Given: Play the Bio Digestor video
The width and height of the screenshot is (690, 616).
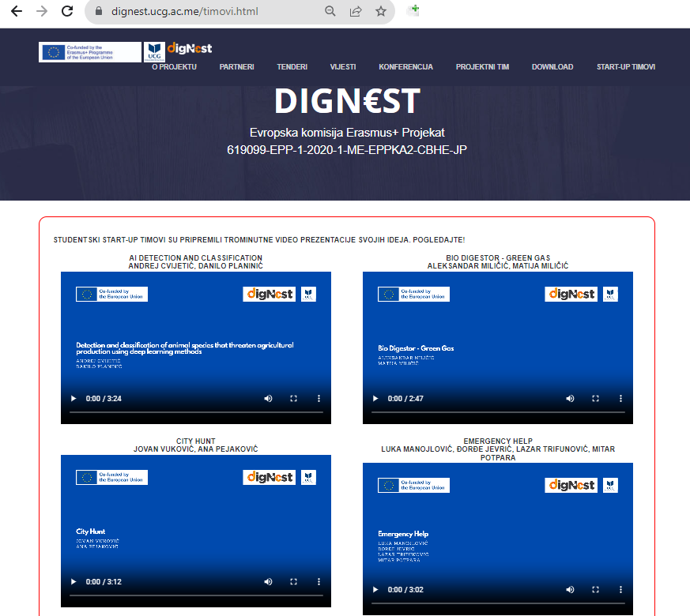Looking at the screenshot, I should tap(375, 398).
